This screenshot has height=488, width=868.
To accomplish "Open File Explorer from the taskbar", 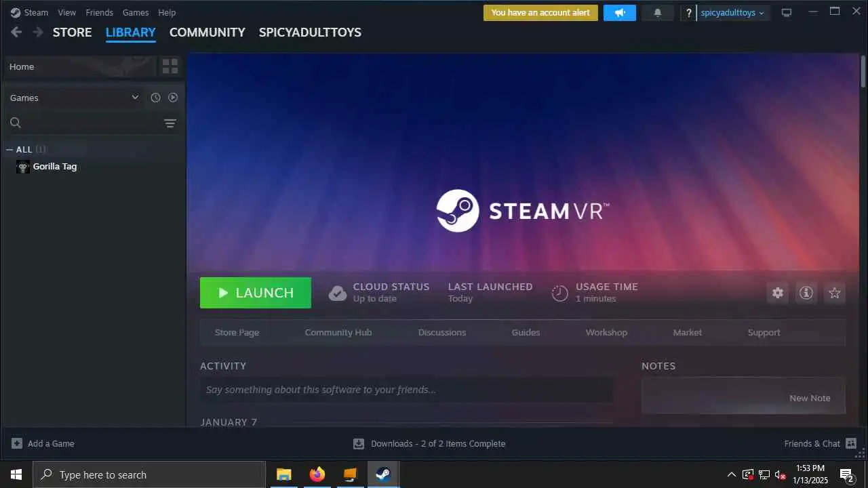I will coord(283,474).
